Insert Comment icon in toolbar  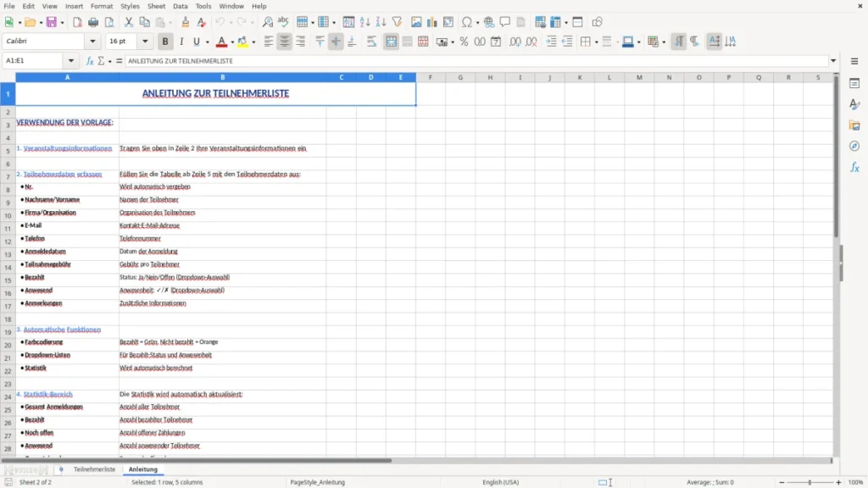point(505,22)
